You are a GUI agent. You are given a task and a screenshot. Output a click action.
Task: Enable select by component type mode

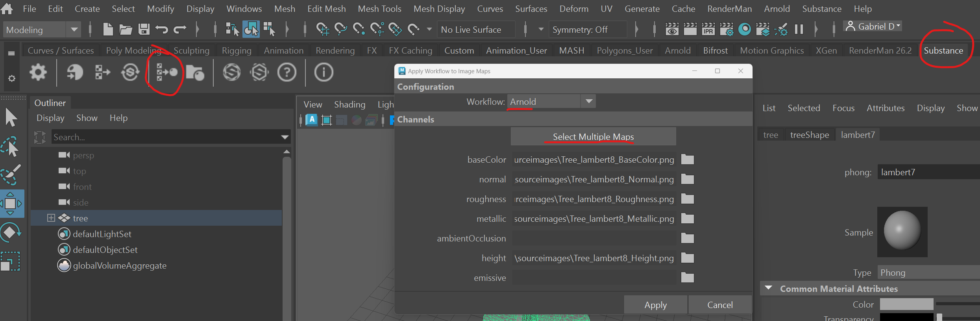pos(269,29)
